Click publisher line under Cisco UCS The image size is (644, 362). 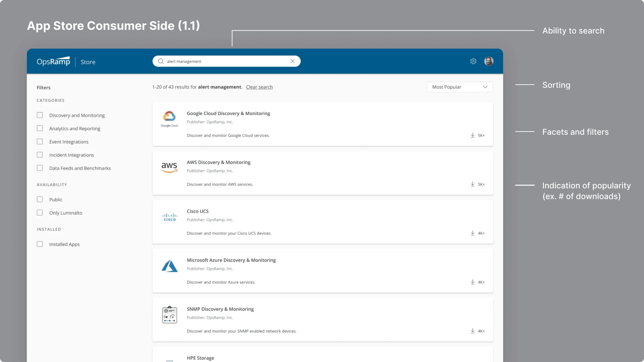click(210, 220)
